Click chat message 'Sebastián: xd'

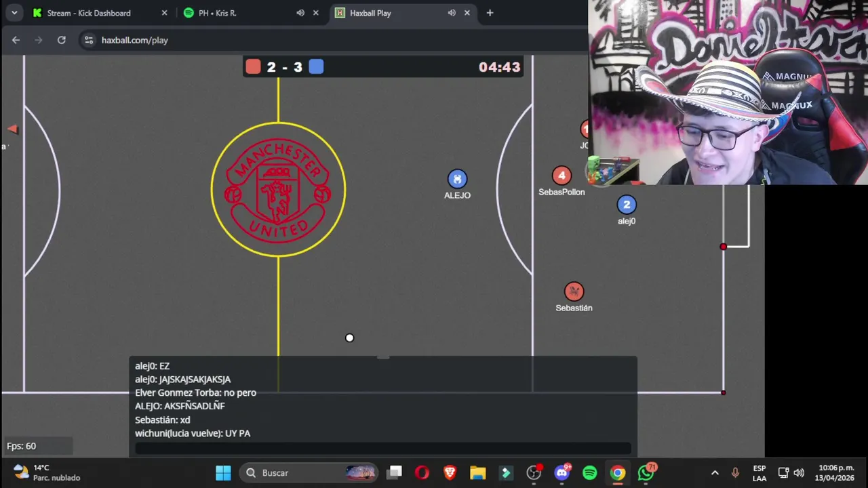162,420
